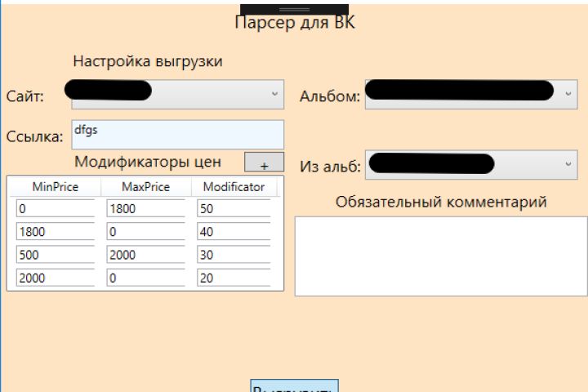588x392 pixels.
Task: Click the Modificator column header
Action: pos(234,187)
